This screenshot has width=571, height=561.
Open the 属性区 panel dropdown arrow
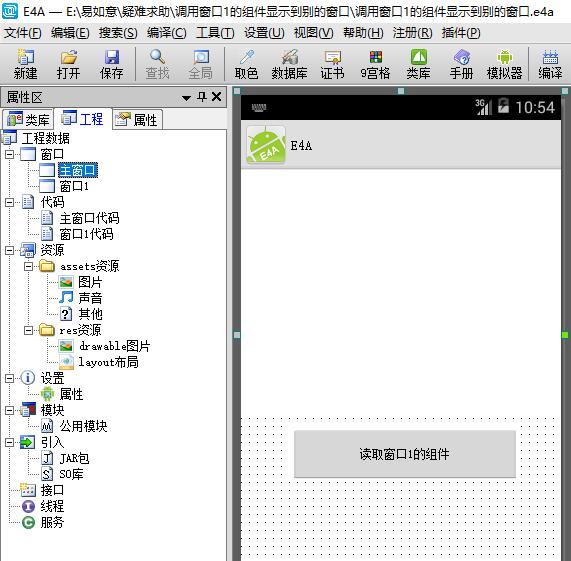point(186,98)
